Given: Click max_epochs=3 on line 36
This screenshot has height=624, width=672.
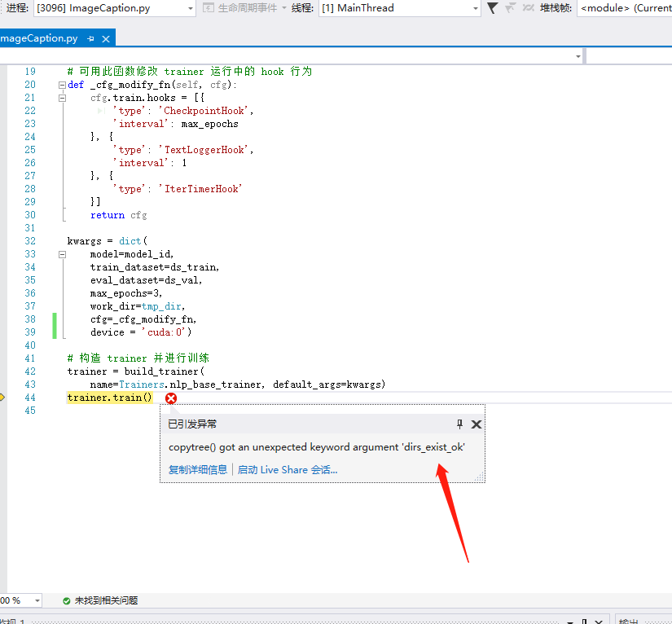Looking at the screenshot, I should [x=125, y=293].
